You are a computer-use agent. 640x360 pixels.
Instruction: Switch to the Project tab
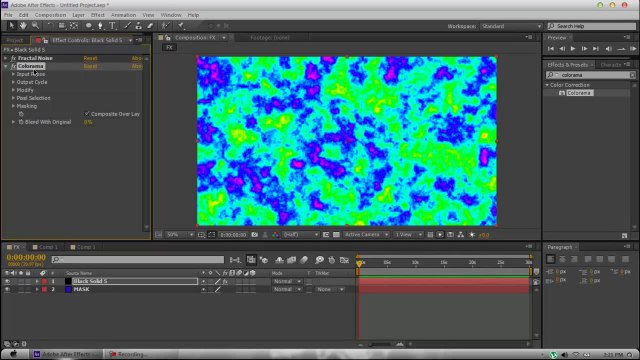pyautogui.click(x=15, y=40)
